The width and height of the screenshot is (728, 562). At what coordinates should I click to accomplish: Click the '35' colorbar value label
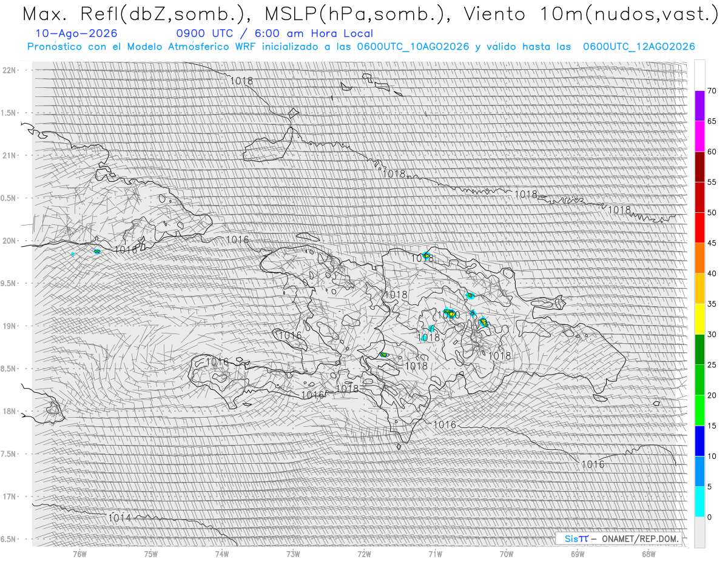pos(712,304)
